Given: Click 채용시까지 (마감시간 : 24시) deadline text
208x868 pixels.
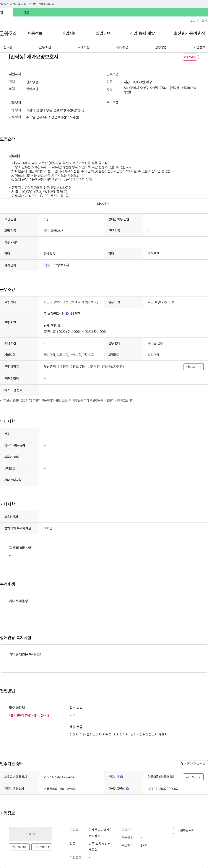Looking at the screenshot, I should [x=29, y=715].
